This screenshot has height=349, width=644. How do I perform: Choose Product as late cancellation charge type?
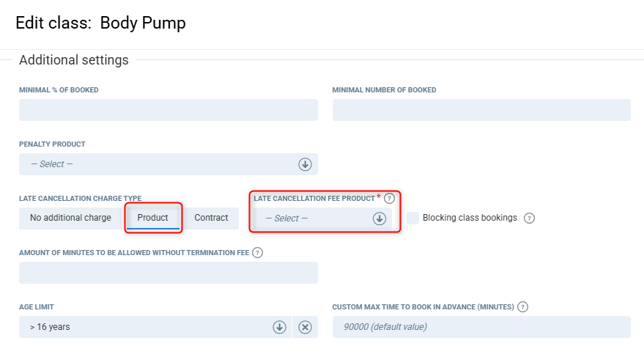click(x=153, y=218)
